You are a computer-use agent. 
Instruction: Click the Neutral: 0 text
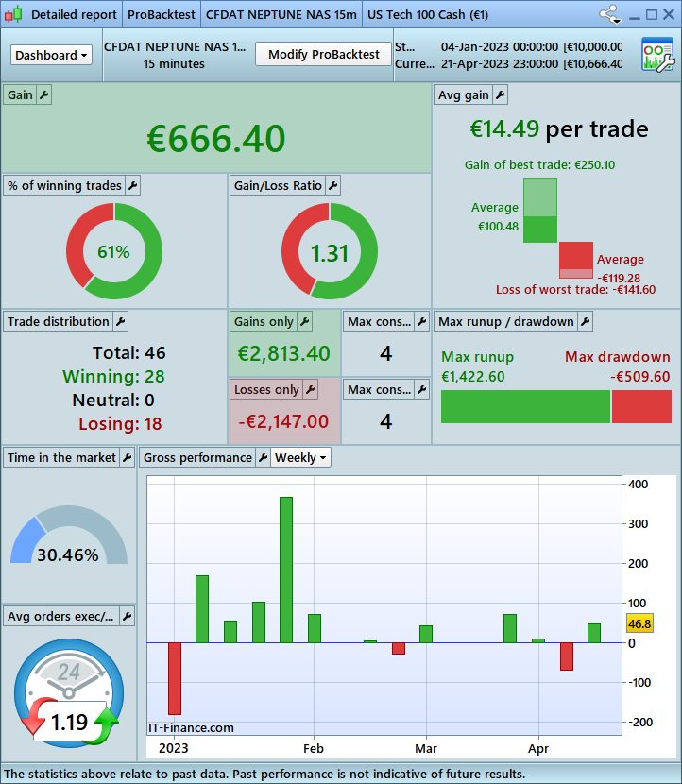coord(113,401)
